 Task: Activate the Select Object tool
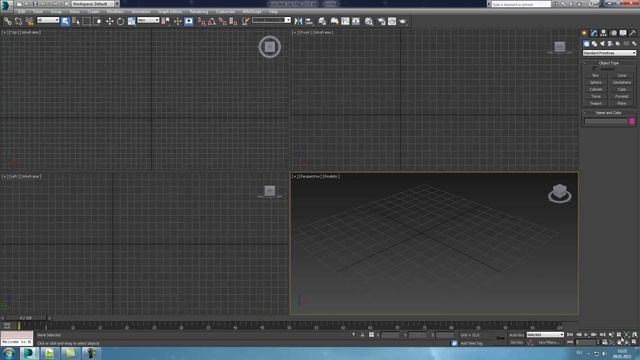point(65,21)
